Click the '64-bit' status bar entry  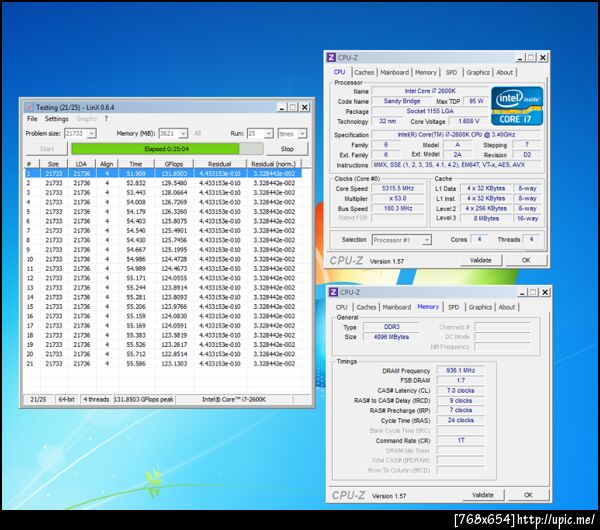point(67,399)
